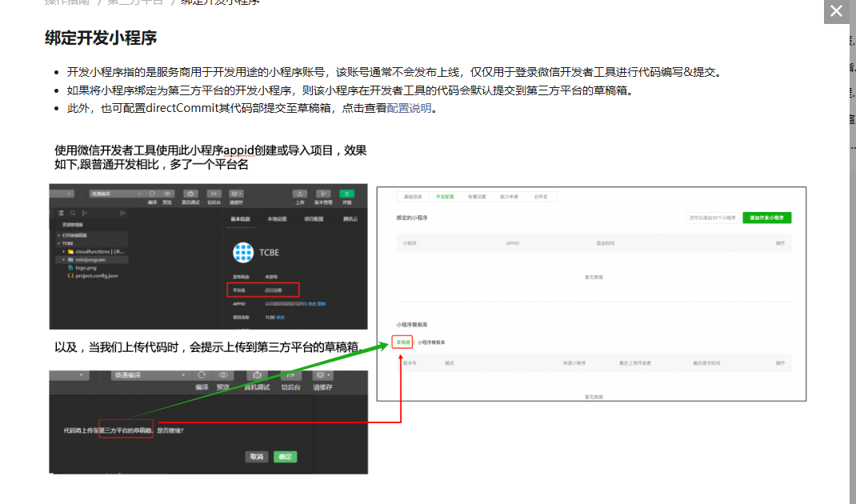This screenshot has width=856, height=504.
Task: Click the 最近上传开发者 column header
Action: click(635, 363)
